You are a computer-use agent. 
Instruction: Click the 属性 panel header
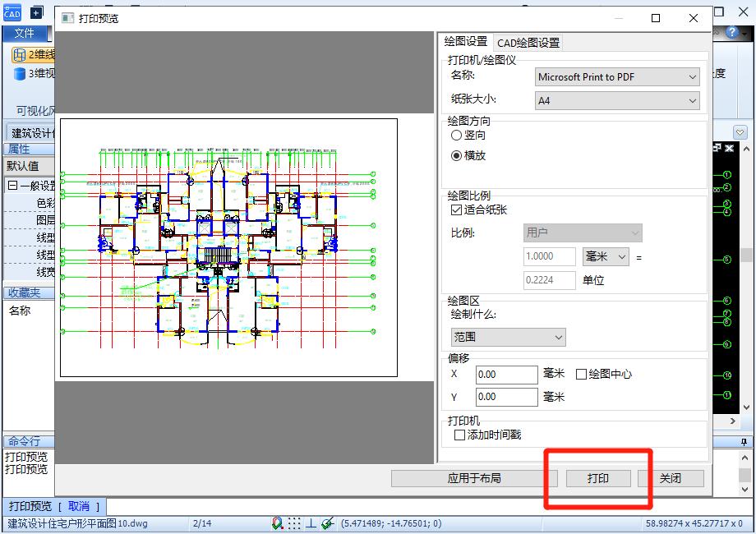tap(29, 150)
